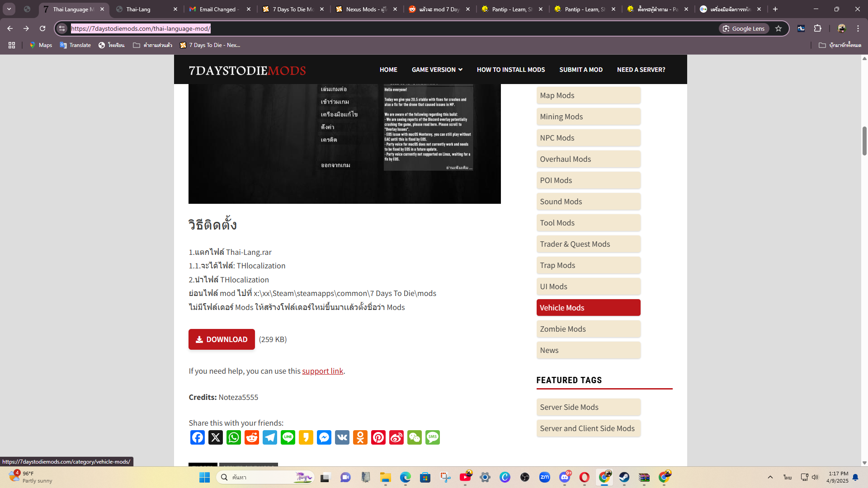Open the News category
Viewport: 868px width, 488px height.
[x=588, y=350]
